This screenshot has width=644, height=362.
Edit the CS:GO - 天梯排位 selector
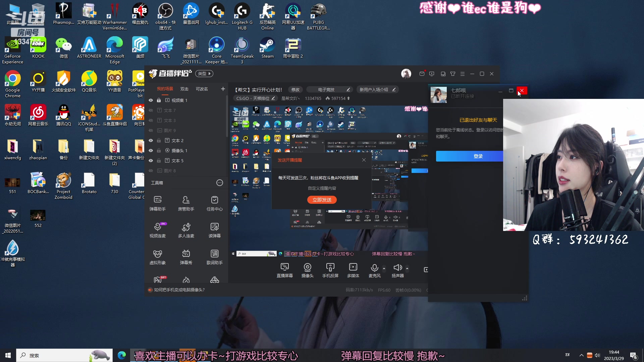click(256, 99)
